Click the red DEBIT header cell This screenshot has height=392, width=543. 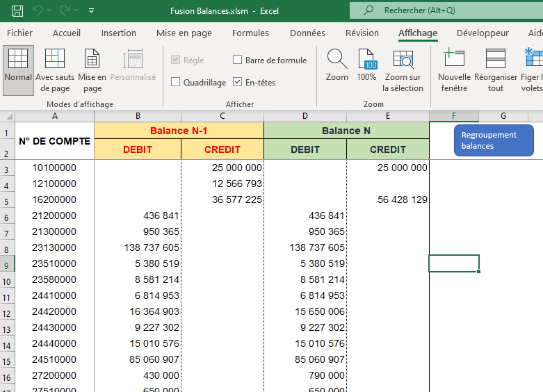coord(138,149)
